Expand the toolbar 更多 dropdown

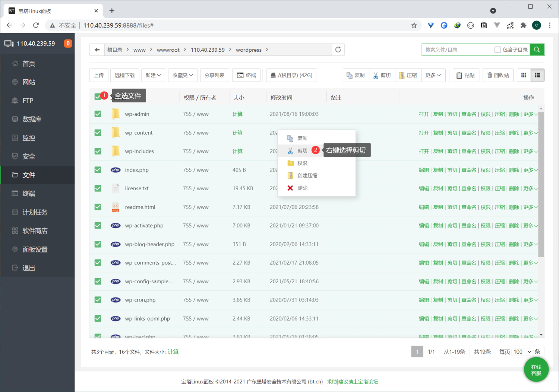pyautogui.click(x=433, y=75)
